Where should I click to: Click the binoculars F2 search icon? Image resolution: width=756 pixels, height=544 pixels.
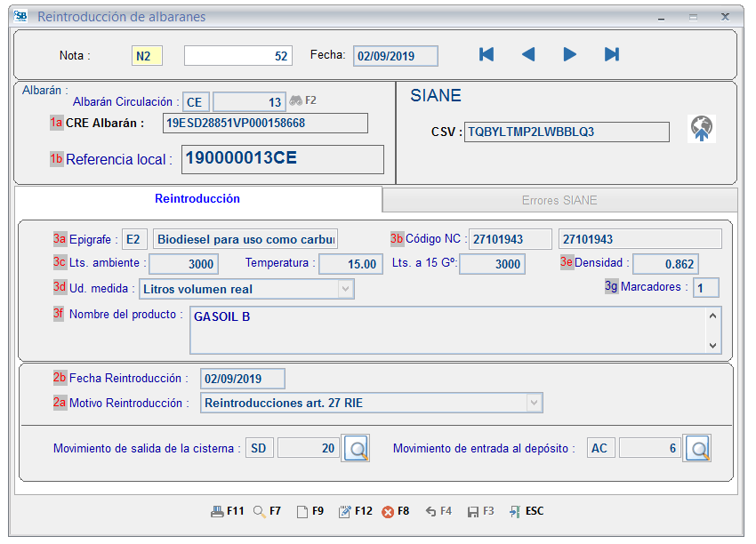click(296, 100)
